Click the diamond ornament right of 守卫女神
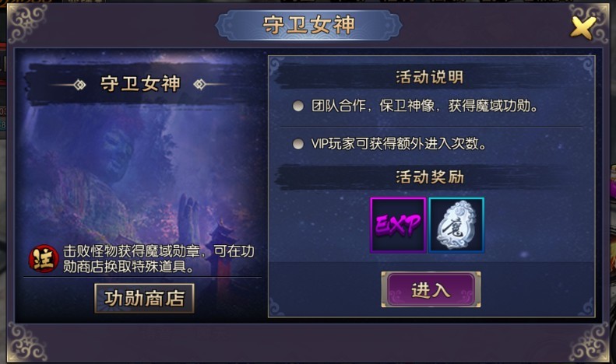616x364 pixels. (199, 84)
